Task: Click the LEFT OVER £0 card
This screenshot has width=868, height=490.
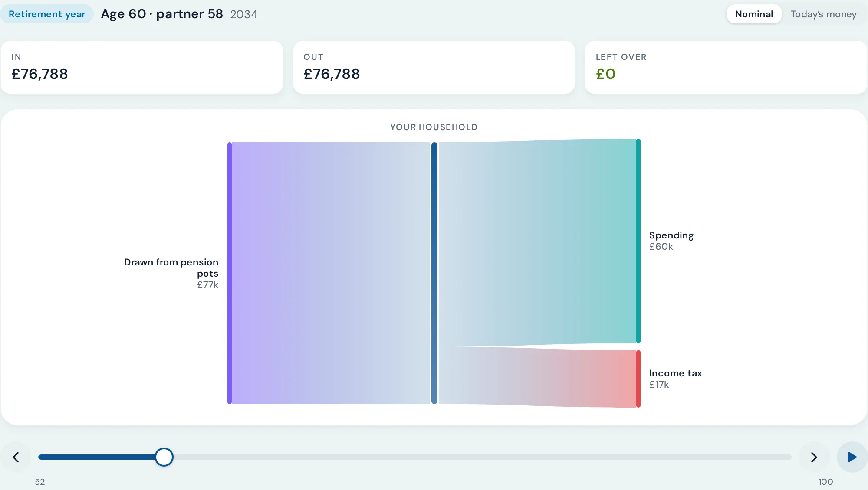Action: 726,67
